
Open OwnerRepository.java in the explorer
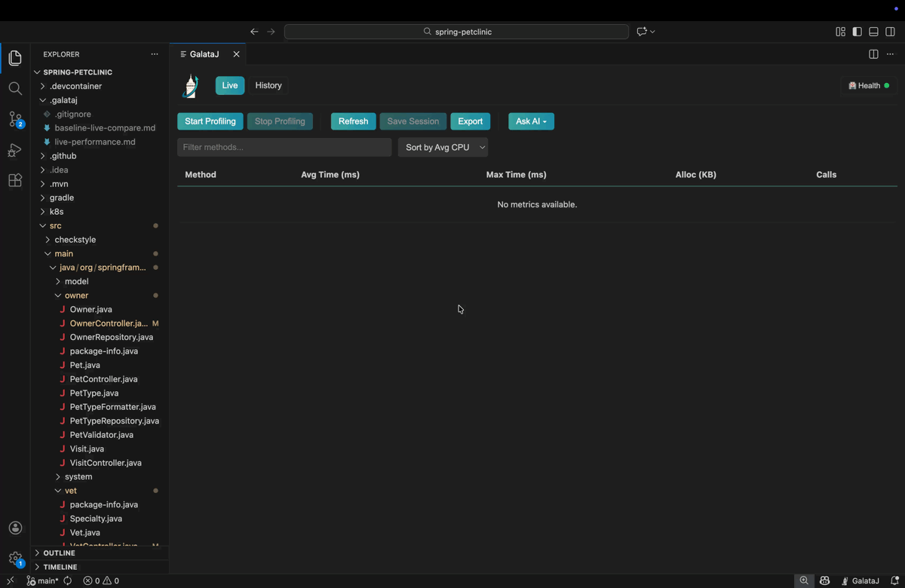111,337
